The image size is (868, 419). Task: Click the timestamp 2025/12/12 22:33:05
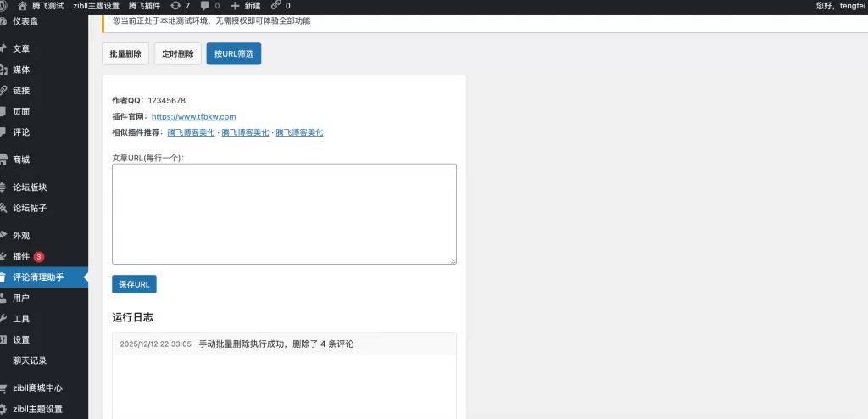pos(156,344)
